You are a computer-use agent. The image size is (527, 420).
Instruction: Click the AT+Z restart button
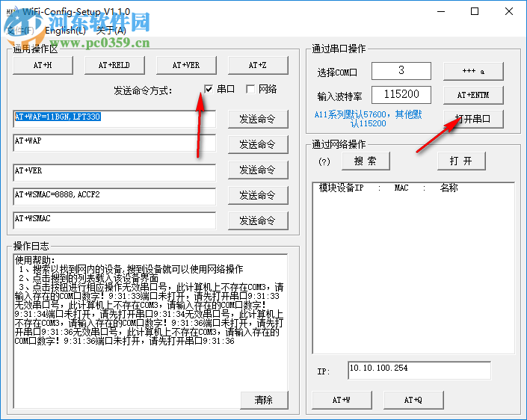pos(258,65)
